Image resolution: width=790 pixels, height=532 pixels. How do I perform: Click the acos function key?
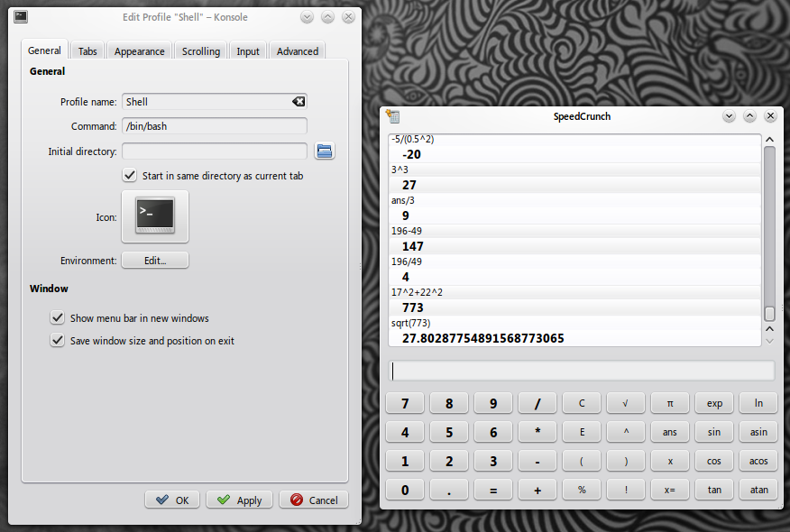pyautogui.click(x=758, y=461)
